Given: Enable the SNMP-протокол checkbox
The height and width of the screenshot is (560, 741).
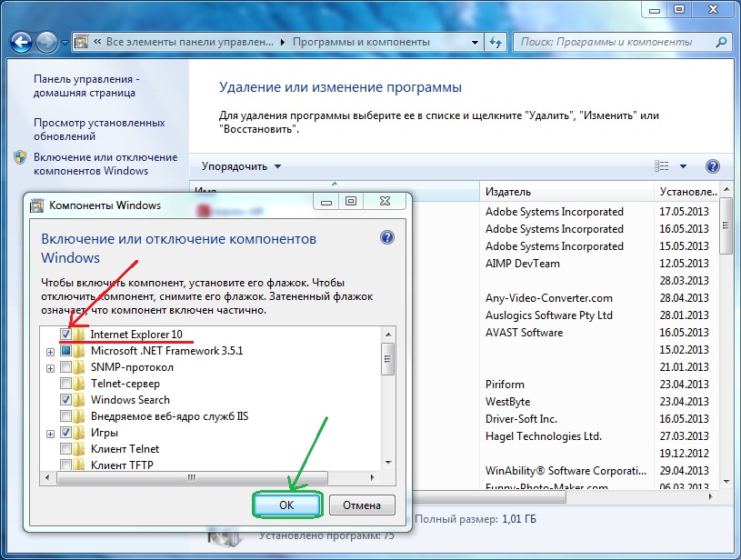Looking at the screenshot, I should [x=65, y=367].
